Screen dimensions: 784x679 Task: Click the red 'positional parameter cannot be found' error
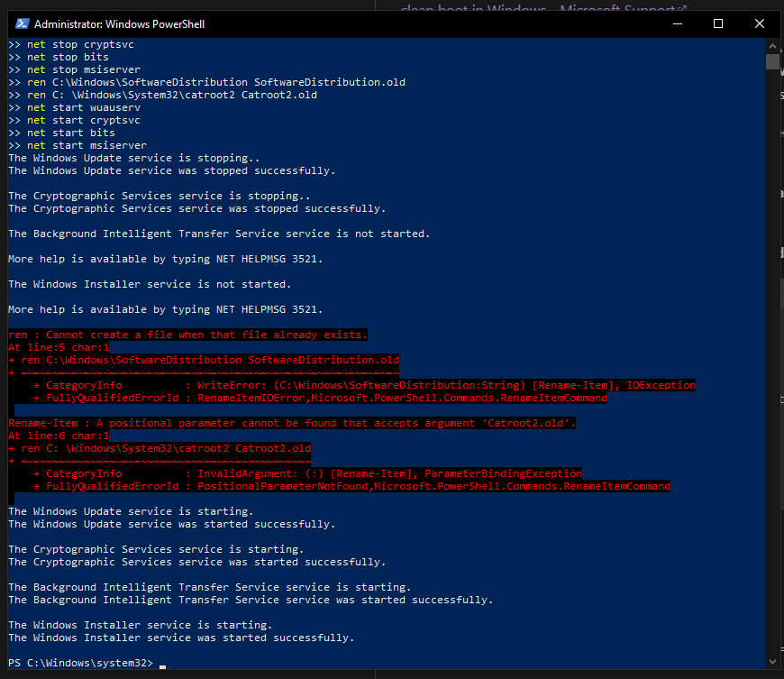(292, 423)
